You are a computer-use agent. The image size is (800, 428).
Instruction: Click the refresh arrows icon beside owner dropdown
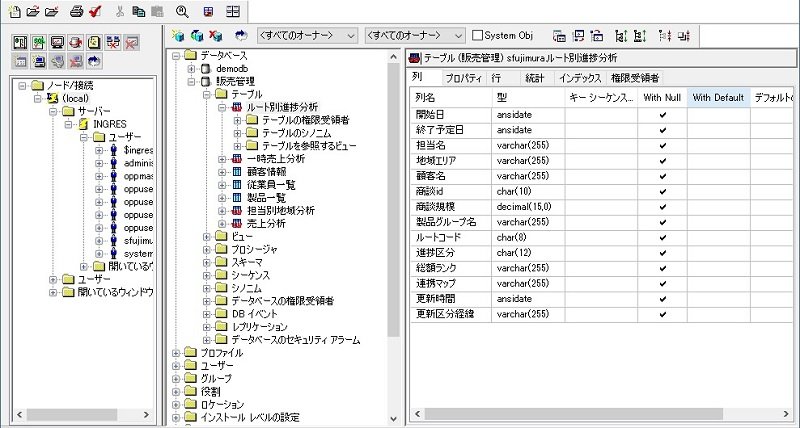click(241, 36)
